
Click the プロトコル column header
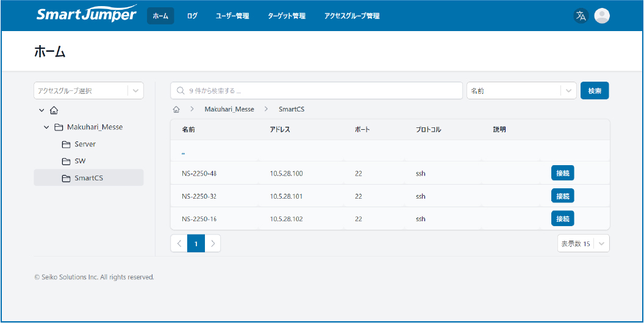(x=428, y=130)
